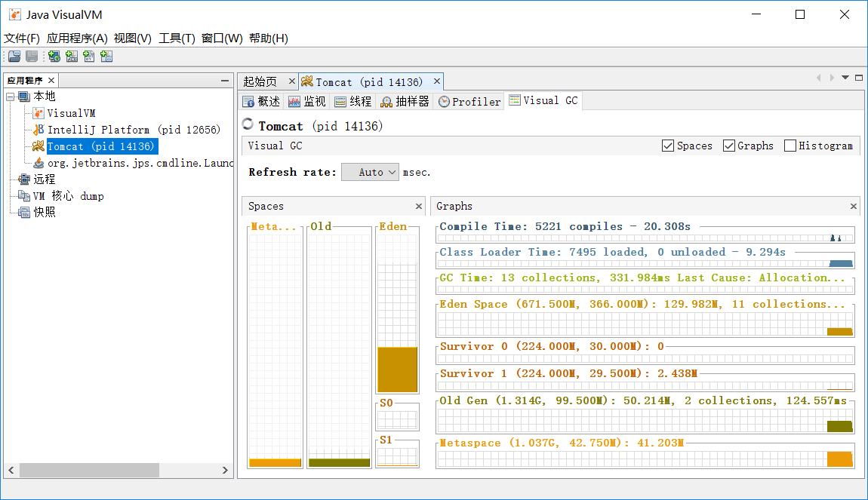This screenshot has height=500, width=868.
Task: Open the Refresh rate Auto dropdown
Action: click(371, 172)
